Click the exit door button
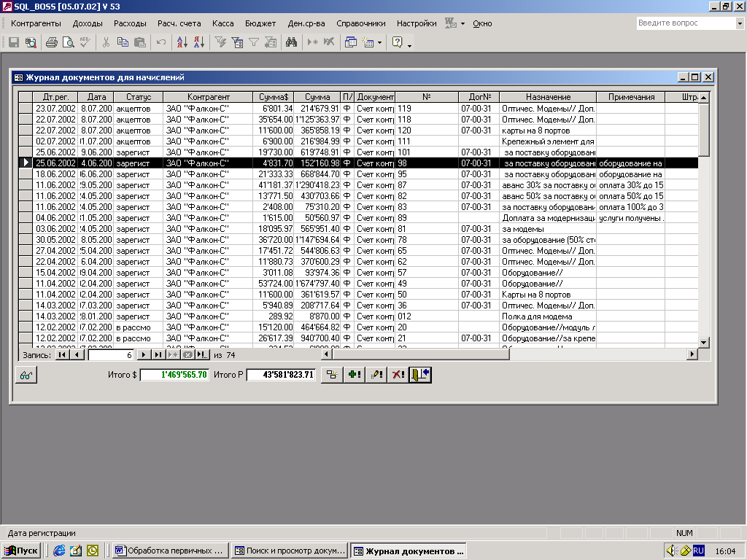The width and height of the screenshot is (747, 560). (421, 374)
